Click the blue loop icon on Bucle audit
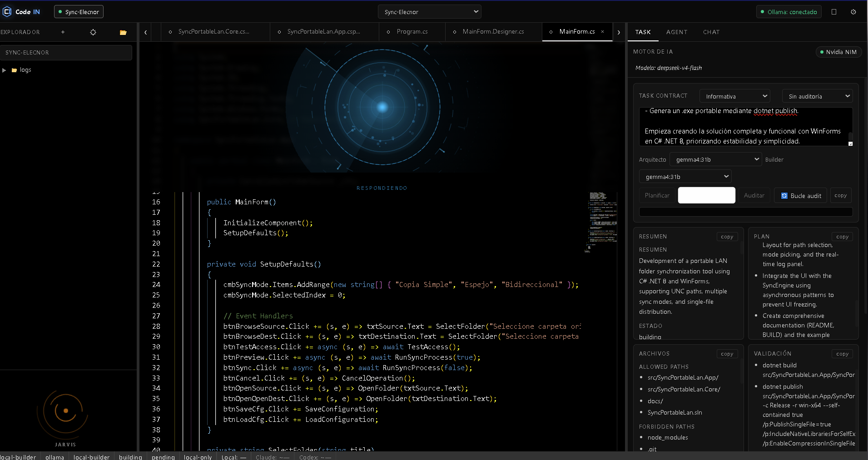 click(784, 196)
